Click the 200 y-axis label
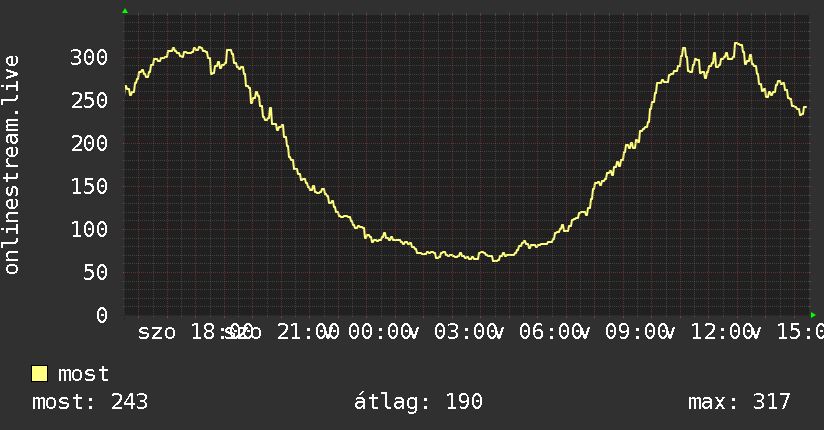This screenshot has height=430, width=824. tap(89, 143)
